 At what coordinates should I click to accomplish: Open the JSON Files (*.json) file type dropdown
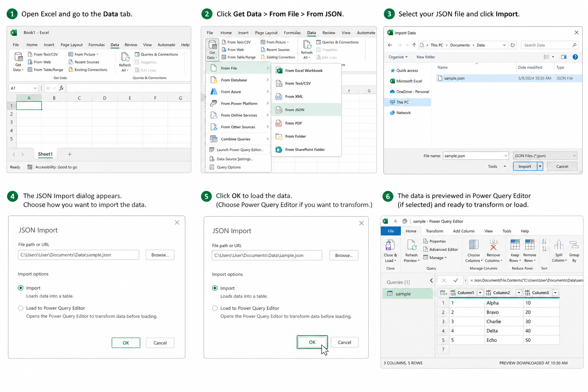point(545,156)
